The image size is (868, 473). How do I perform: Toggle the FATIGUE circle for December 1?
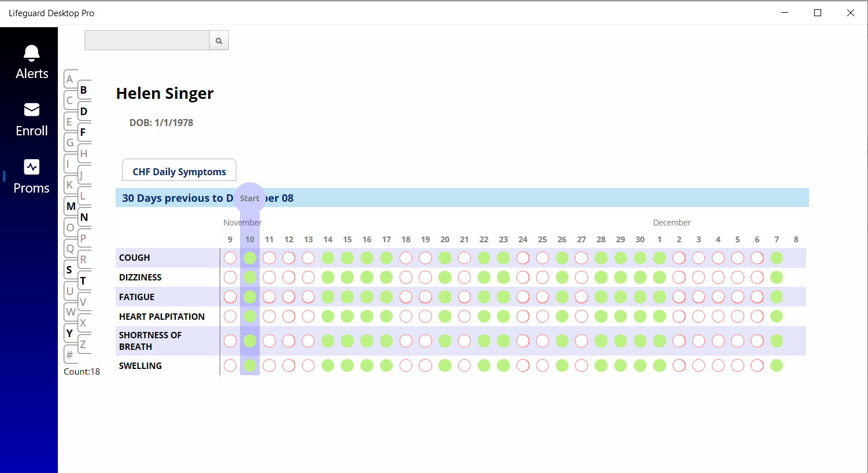pos(659,297)
